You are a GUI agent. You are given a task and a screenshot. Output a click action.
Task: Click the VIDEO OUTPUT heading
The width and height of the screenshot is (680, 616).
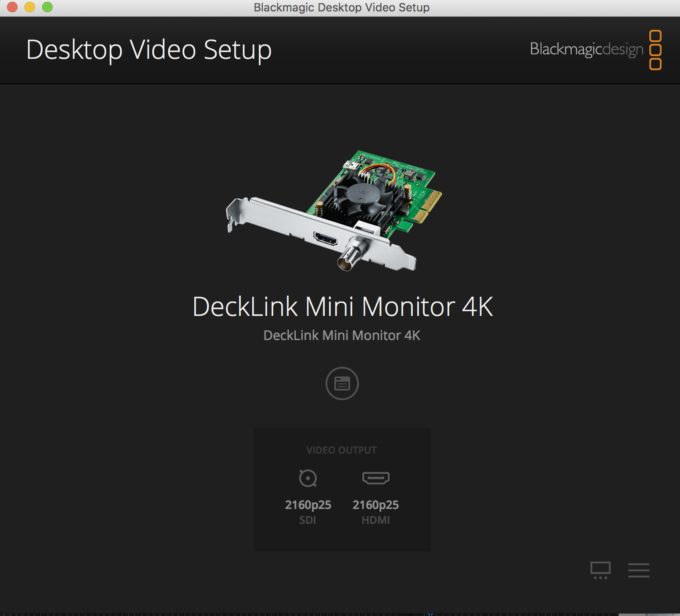click(x=342, y=450)
